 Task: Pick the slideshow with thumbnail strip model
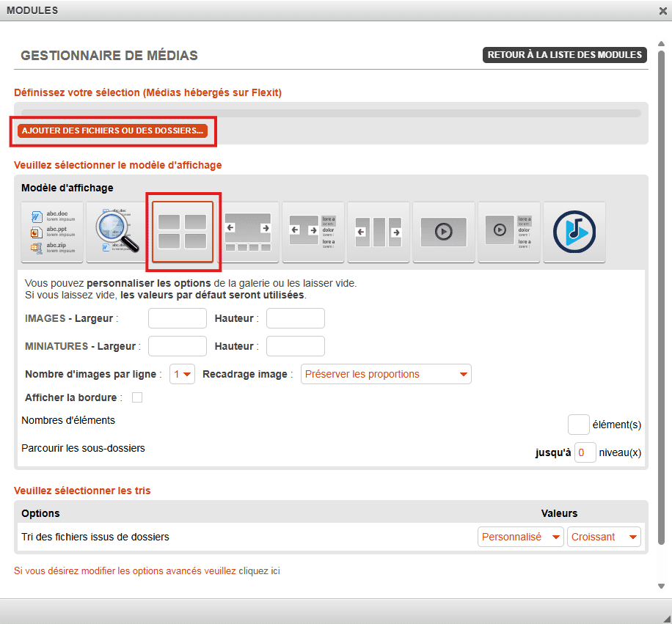click(x=248, y=232)
